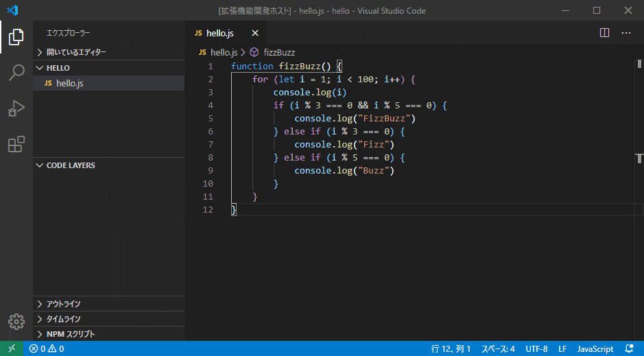Open the Extensions view
This screenshot has height=356, width=644.
tap(16, 144)
